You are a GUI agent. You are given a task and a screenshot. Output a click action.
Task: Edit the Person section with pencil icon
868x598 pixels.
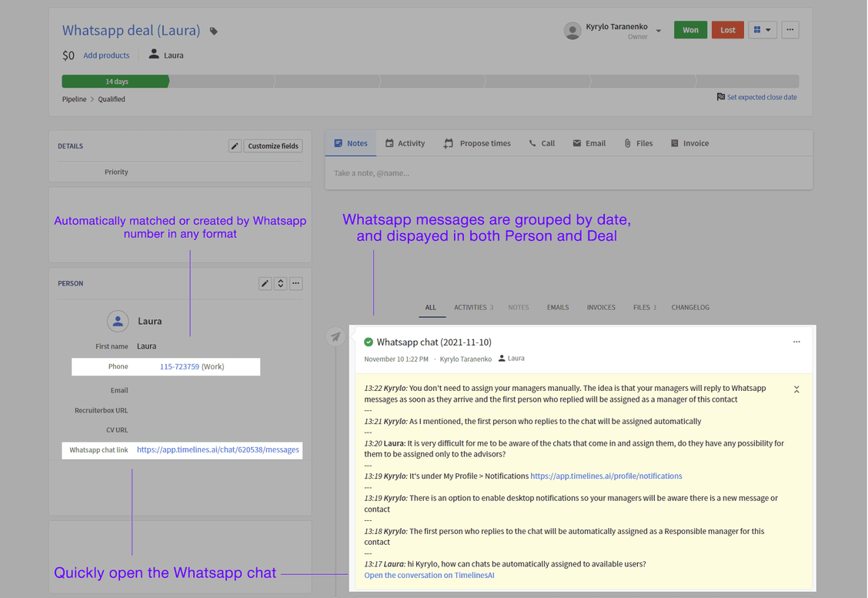tap(265, 283)
